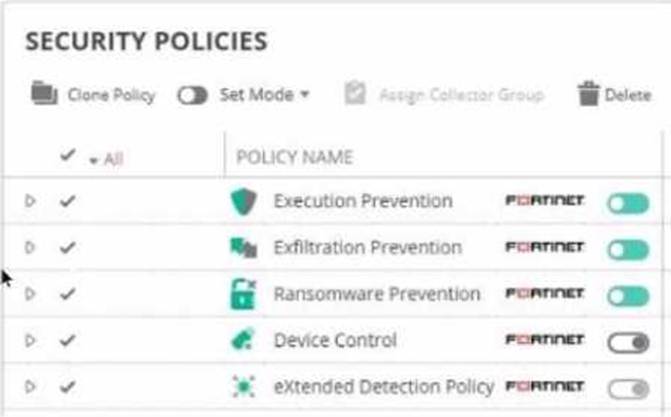The width and height of the screenshot is (671, 417).
Task: Select the Exfiltration Prevention policy name
Action: coord(367,248)
